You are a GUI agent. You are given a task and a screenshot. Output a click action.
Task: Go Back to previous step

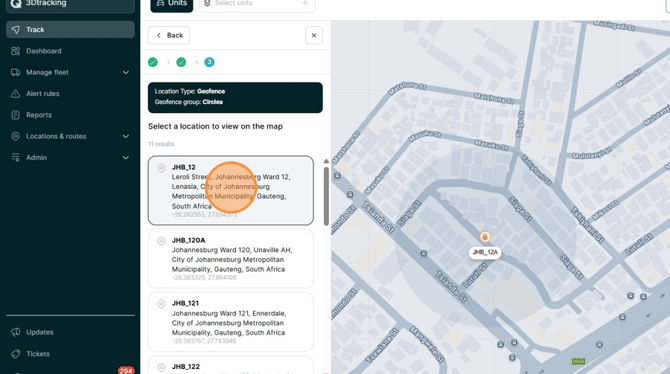click(169, 35)
